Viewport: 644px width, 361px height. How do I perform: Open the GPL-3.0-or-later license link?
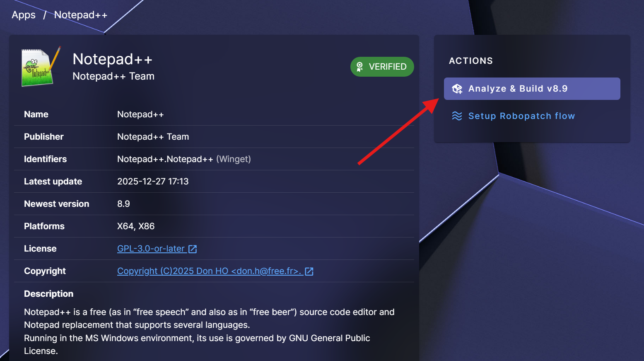[x=151, y=249]
